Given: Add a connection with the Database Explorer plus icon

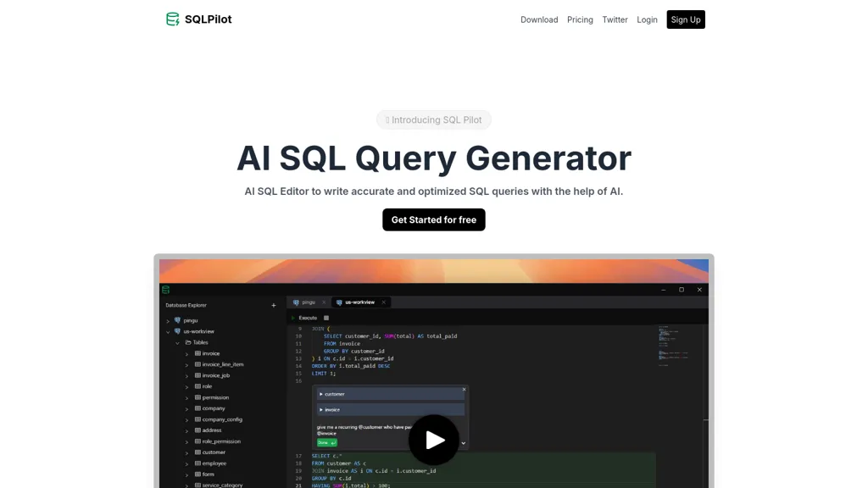Looking at the screenshot, I should coord(274,305).
